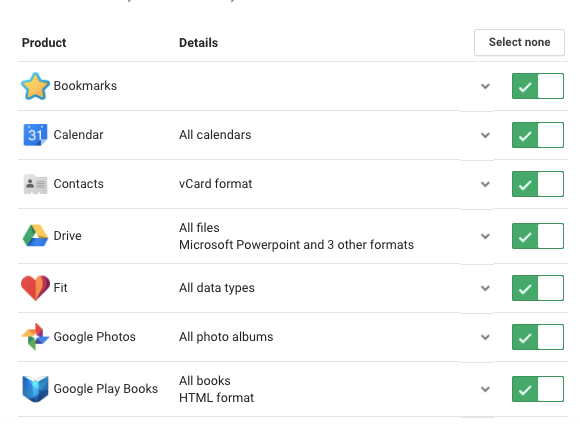Disable the Google Photos toggle
The width and height of the screenshot is (580, 428).
point(538,337)
